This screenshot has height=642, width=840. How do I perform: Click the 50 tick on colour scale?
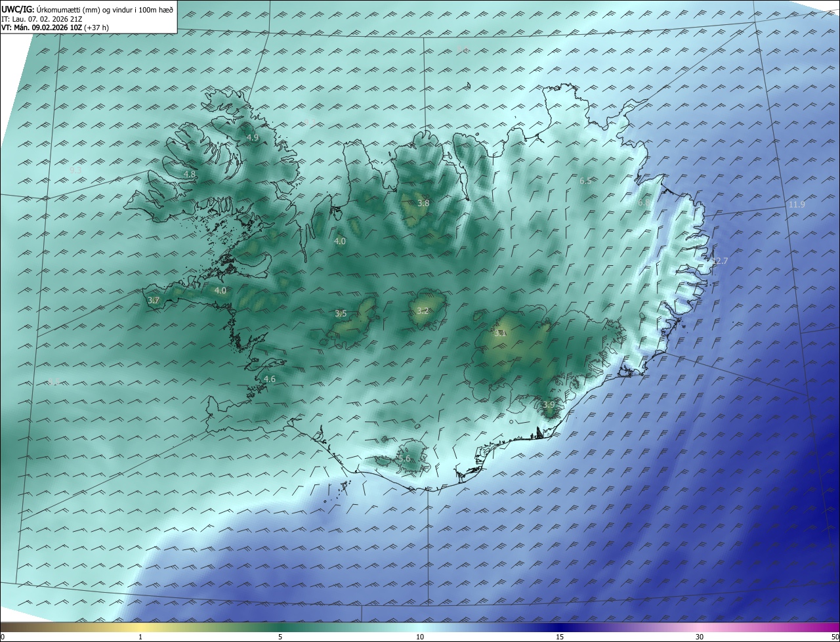(x=835, y=637)
